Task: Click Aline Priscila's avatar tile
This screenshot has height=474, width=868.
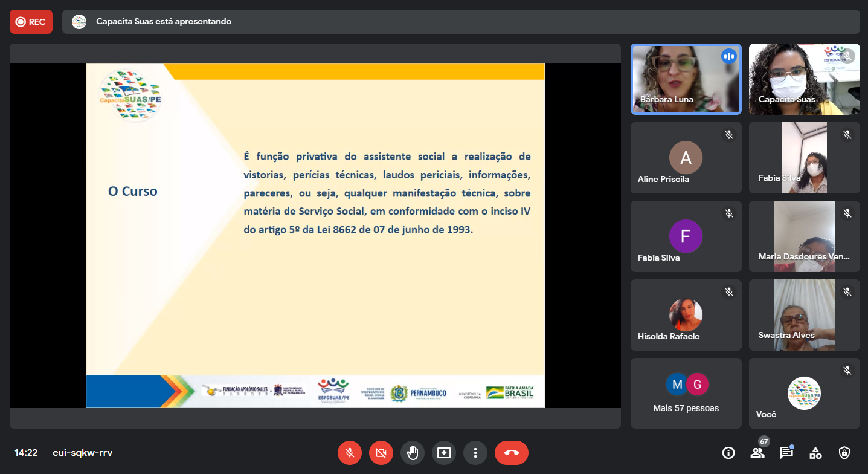Action: (x=686, y=158)
